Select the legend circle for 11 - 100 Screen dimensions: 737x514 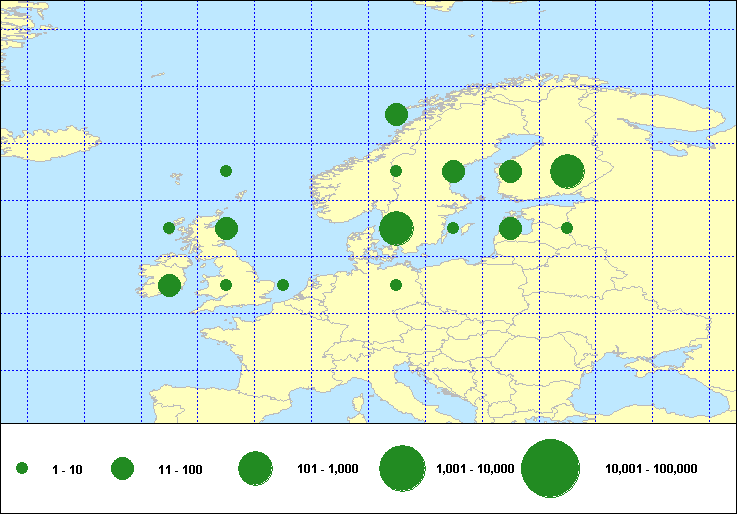pyautogui.click(x=122, y=468)
